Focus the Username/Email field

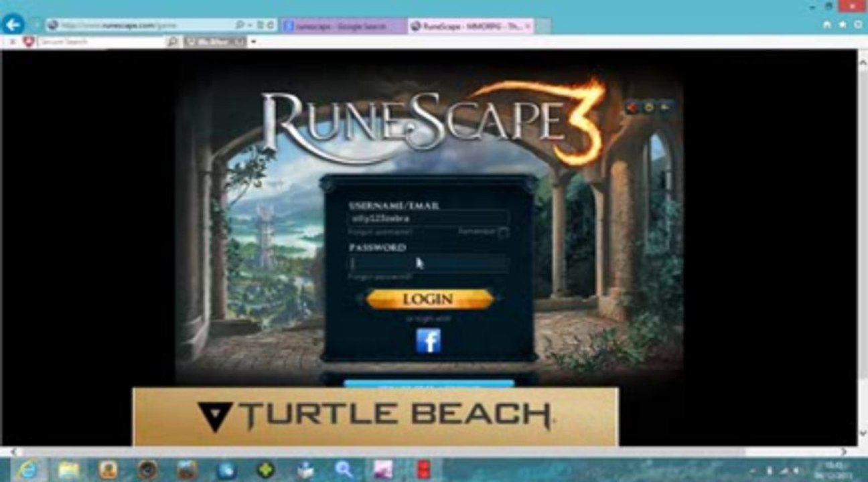click(x=429, y=218)
